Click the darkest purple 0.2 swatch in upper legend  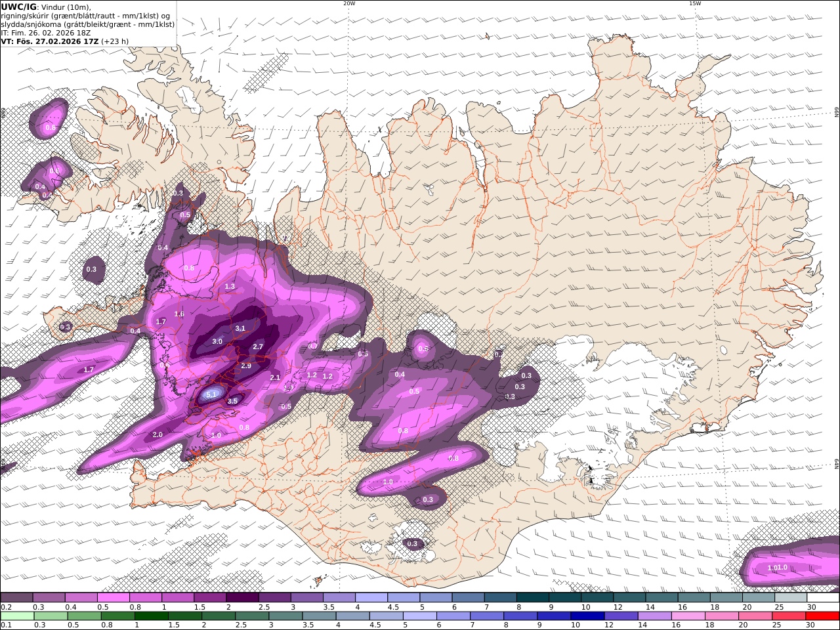tap(16, 598)
